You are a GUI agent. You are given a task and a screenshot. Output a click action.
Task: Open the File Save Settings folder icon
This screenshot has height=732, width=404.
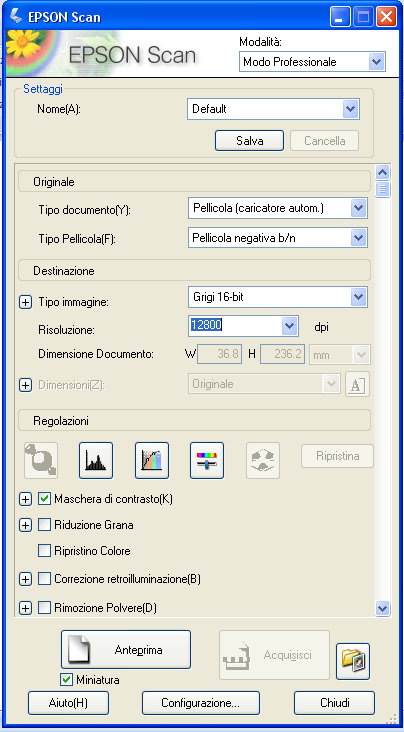click(x=353, y=661)
